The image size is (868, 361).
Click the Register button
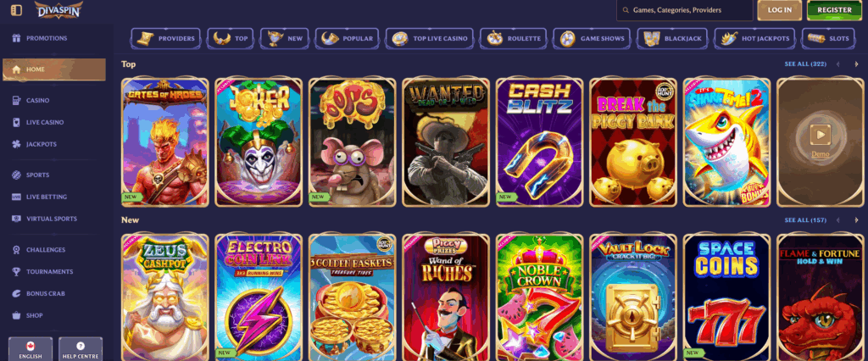click(x=834, y=10)
